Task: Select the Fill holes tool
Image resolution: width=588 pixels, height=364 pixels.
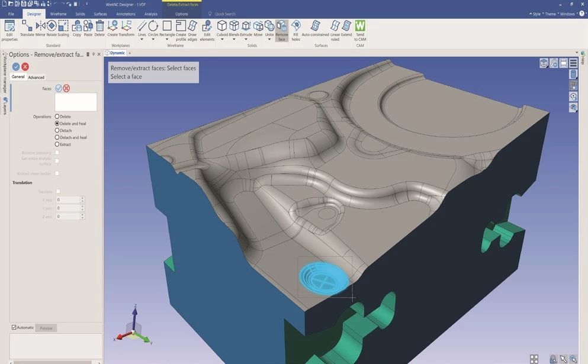Action: [x=296, y=30]
